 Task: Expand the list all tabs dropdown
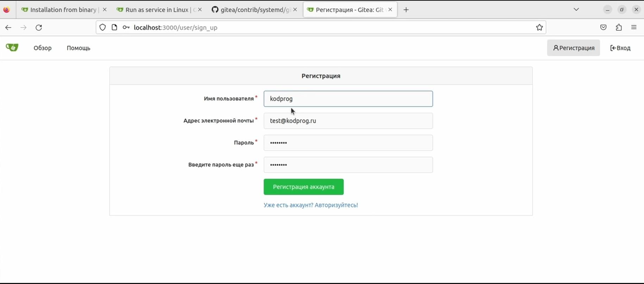pos(576,10)
